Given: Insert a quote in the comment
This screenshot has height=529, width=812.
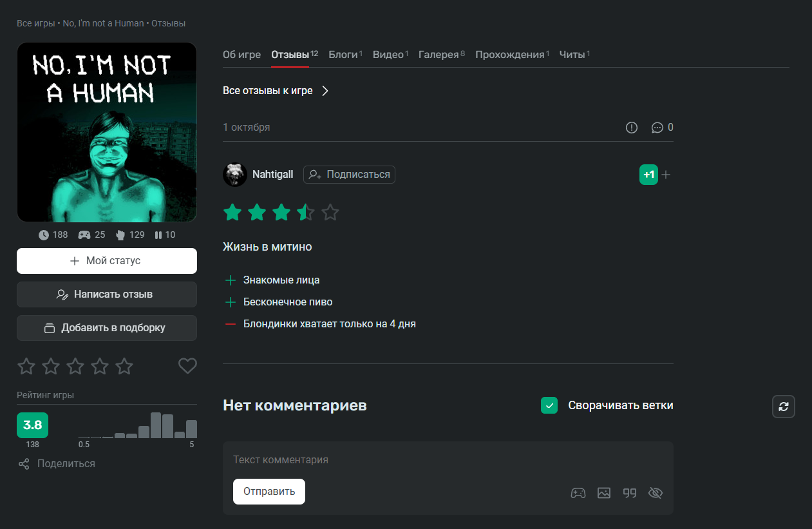Looking at the screenshot, I should tap(630, 493).
